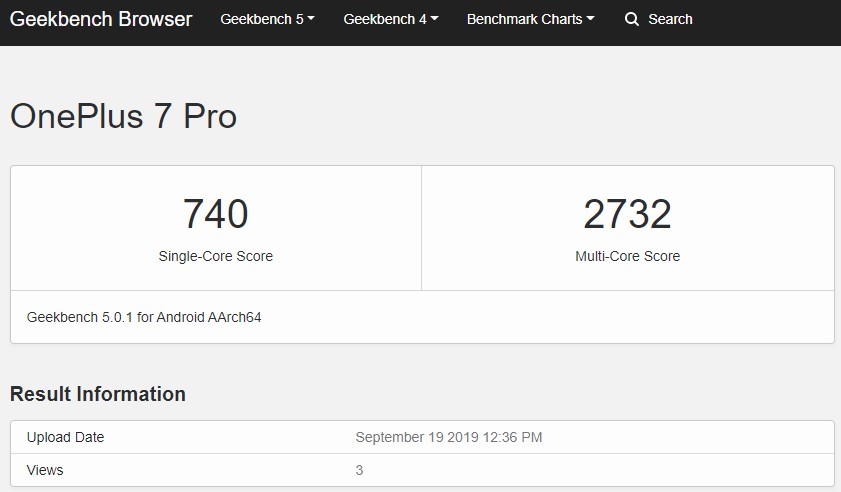The width and height of the screenshot is (841, 492).
Task: Open the Benchmark Charts dropdown
Action: [x=530, y=19]
